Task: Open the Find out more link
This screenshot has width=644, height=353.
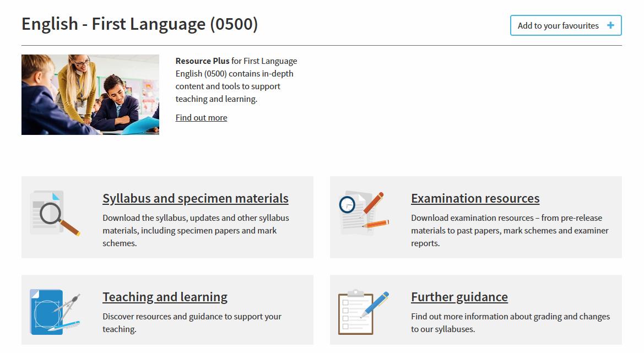Action: [201, 118]
